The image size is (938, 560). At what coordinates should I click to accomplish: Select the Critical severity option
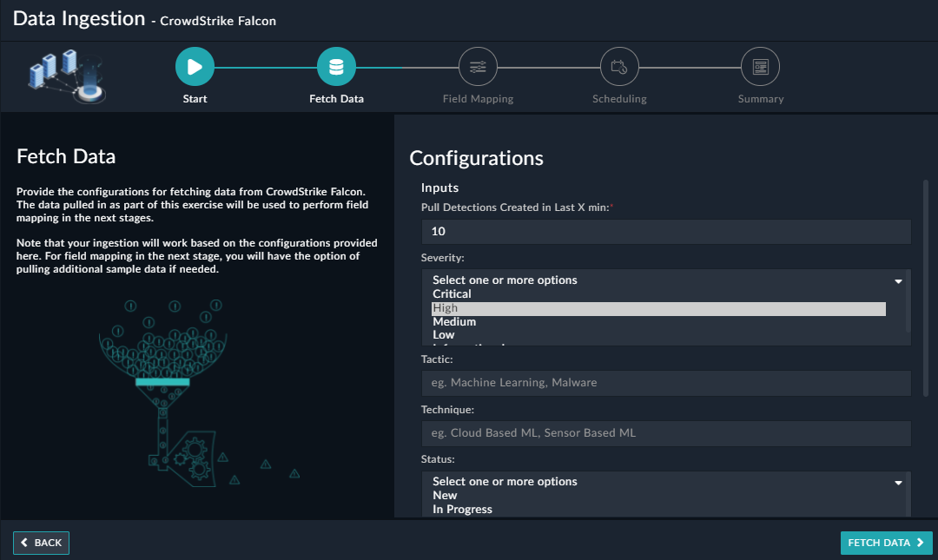coord(452,294)
